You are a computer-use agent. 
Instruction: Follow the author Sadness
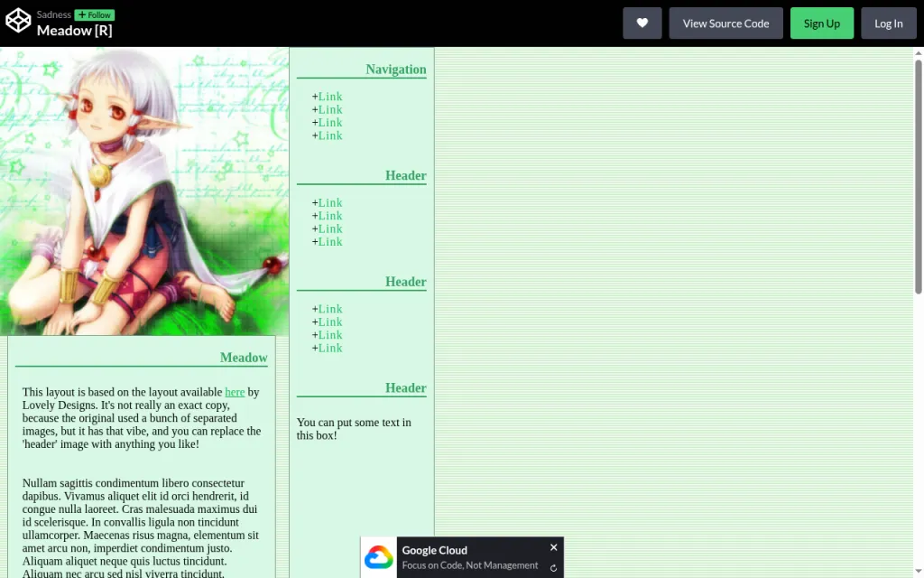coord(94,14)
